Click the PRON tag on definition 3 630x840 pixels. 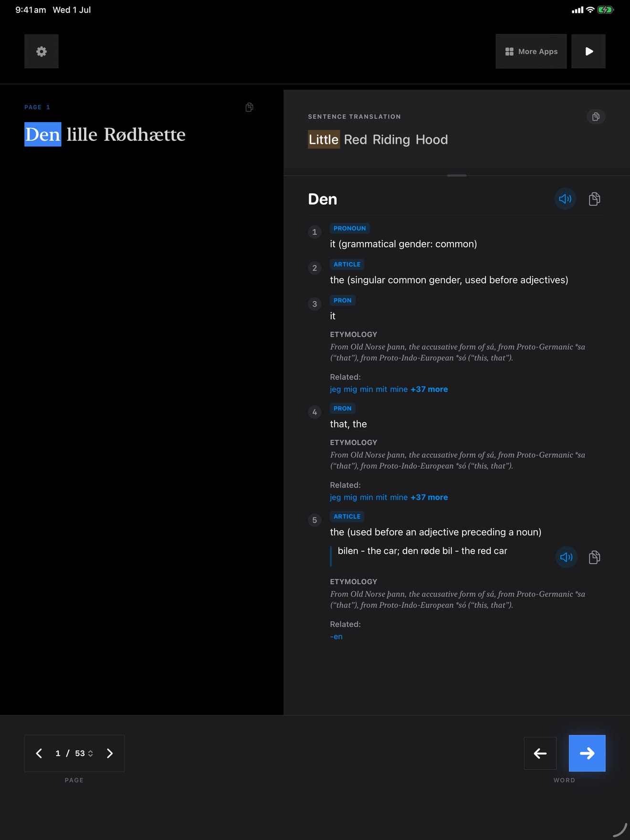pyautogui.click(x=343, y=300)
